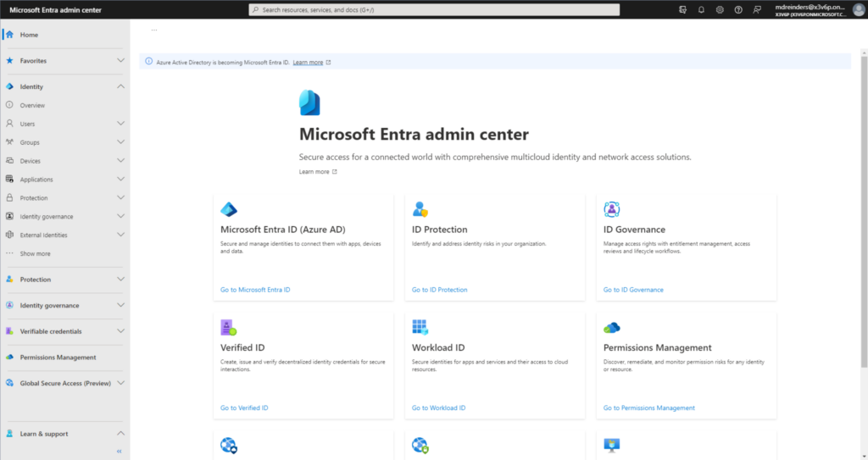Click the feedback icon in top bar
The width and height of the screenshot is (868, 460).
(757, 9)
